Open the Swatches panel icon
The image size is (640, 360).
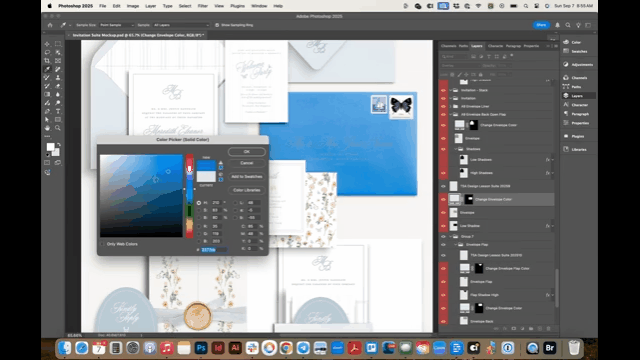click(575, 51)
